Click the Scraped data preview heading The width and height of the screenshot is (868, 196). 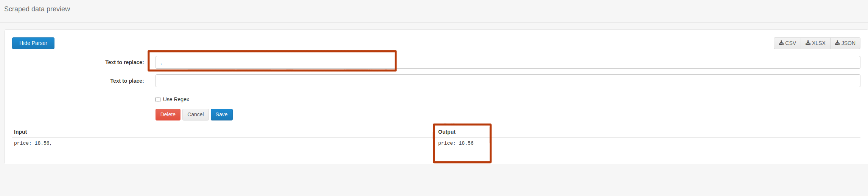point(37,9)
